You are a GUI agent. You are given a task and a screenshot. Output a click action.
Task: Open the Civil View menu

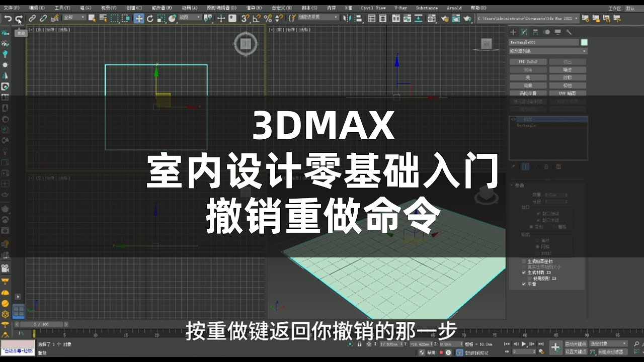[373, 8]
